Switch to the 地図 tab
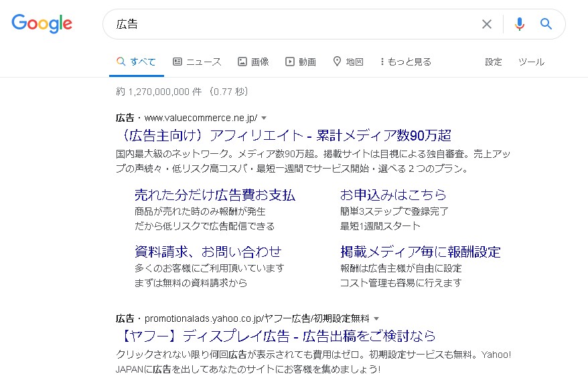The height and width of the screenshot is (386, 588). click(x=348, y=62)
